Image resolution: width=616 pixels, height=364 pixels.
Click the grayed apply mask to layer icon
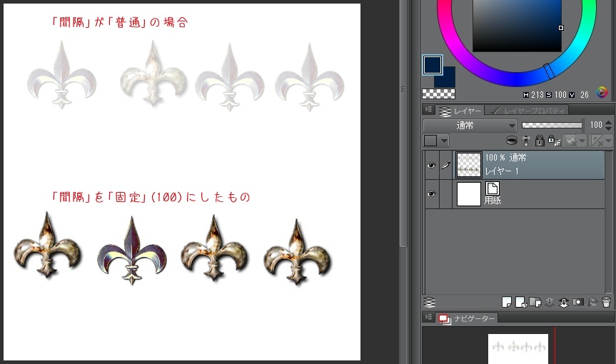tap(592, 303)
